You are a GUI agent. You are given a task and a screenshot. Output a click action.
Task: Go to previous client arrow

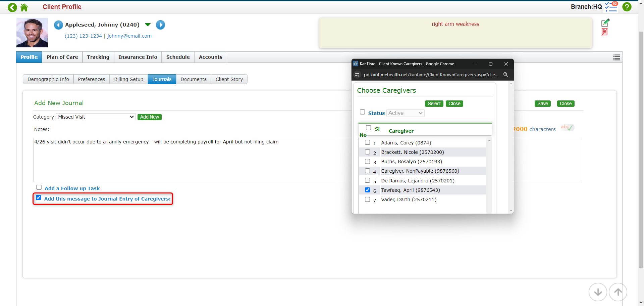[58, 25]
